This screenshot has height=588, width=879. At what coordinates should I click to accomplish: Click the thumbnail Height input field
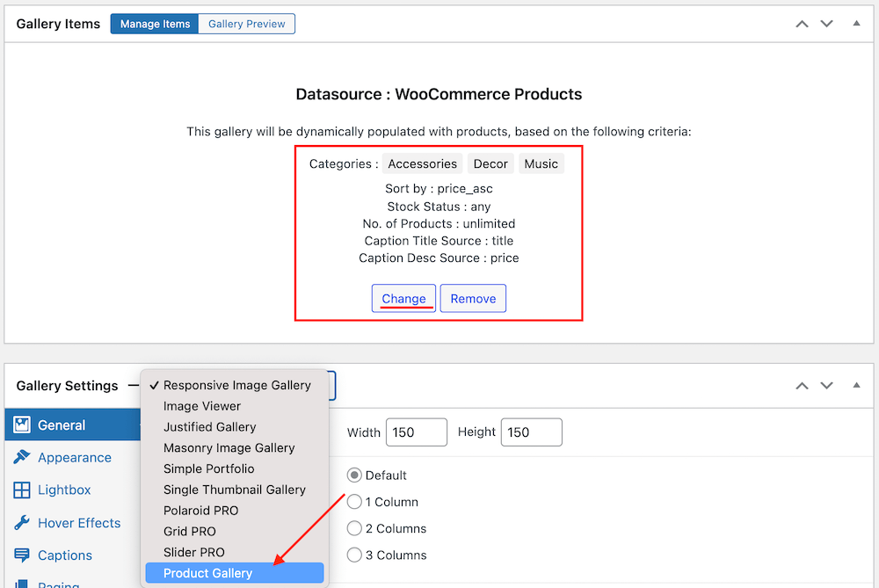pyautogui.click(x=532, y=432)
